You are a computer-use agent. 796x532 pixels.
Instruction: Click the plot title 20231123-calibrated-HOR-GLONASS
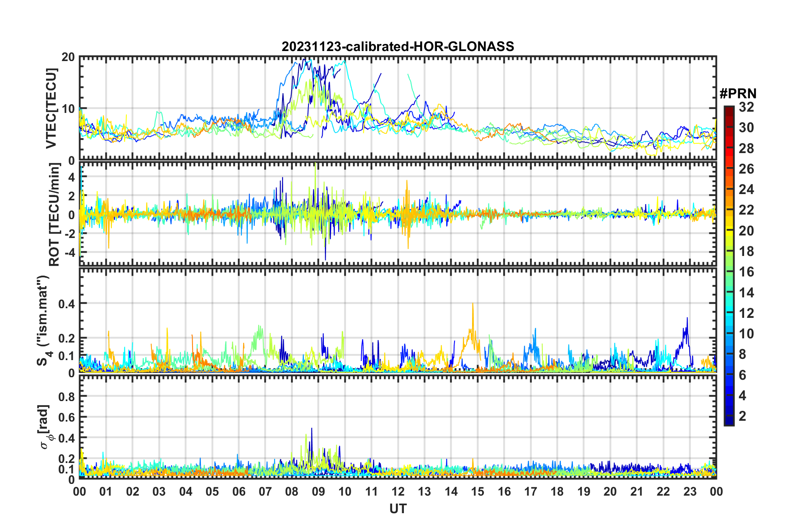coord(398,46)
